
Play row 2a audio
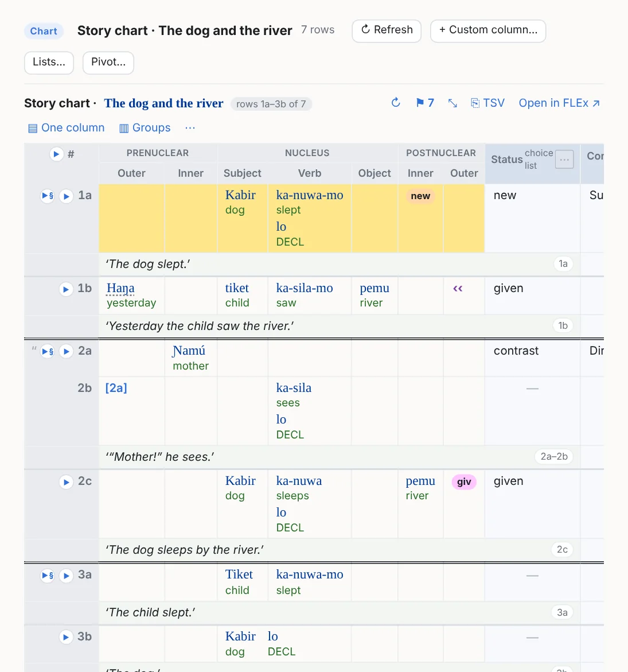66,351
